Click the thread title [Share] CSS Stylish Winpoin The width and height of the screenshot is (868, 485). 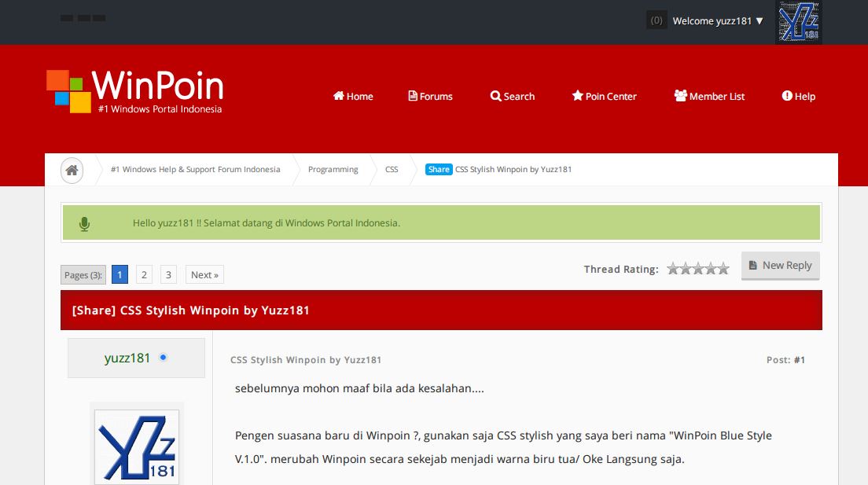(x=190, y=310)
